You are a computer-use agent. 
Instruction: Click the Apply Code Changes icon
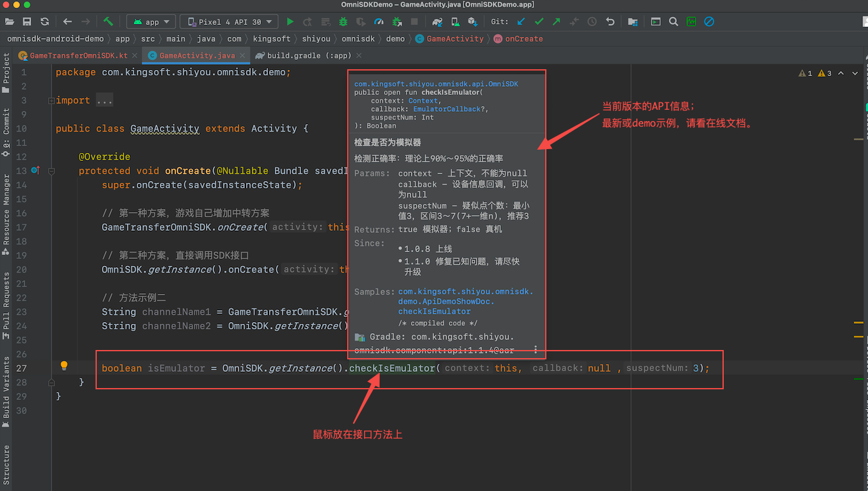325,21
